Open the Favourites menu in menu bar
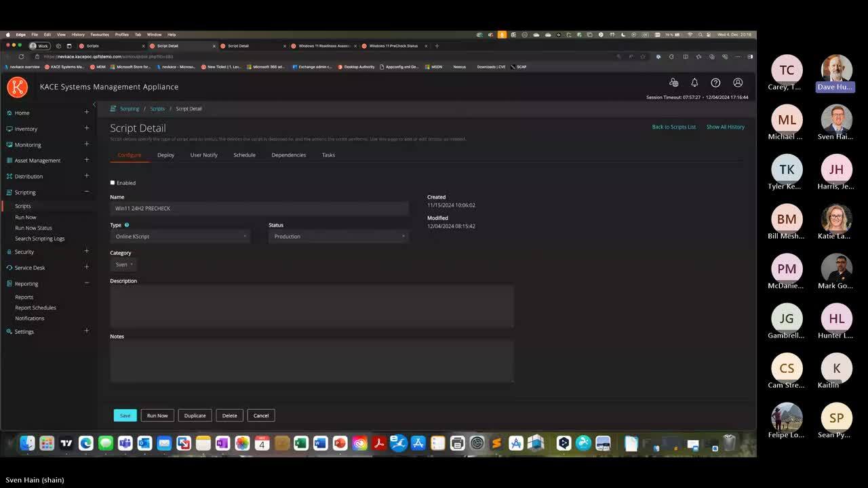Image resolution: width=868 pixels, height=488 pixels. [x=100, y=35]
